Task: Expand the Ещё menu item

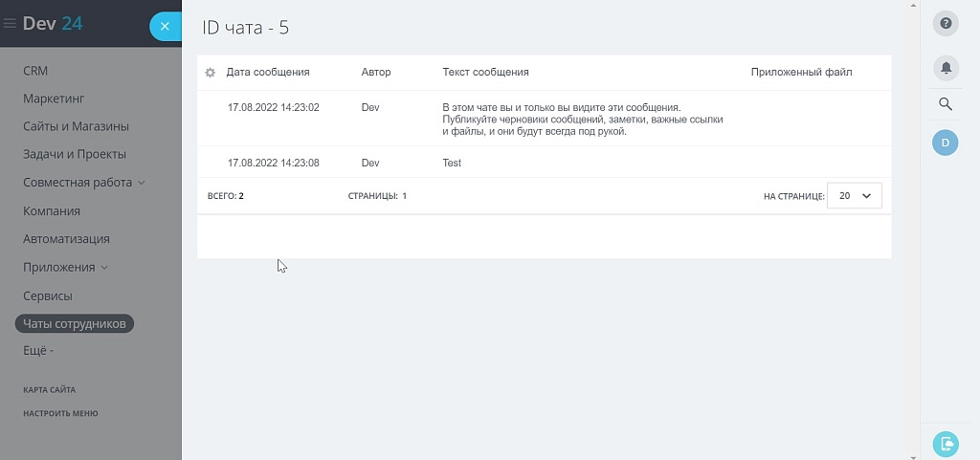Action: point(38,351)
